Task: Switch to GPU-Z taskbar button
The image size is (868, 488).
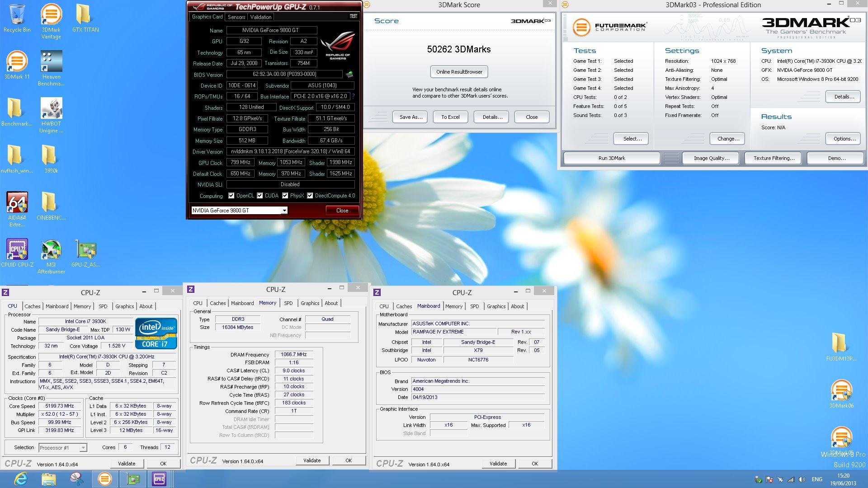Action: [133, 479]
